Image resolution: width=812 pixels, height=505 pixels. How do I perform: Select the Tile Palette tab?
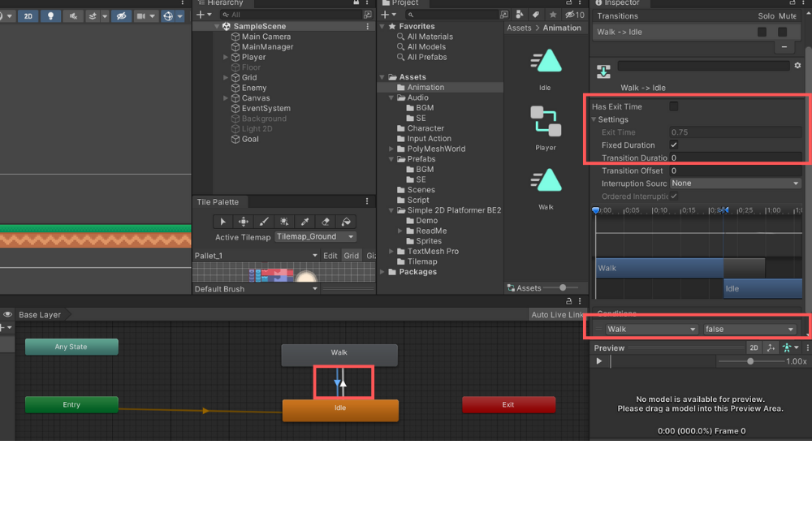[218, 202]
